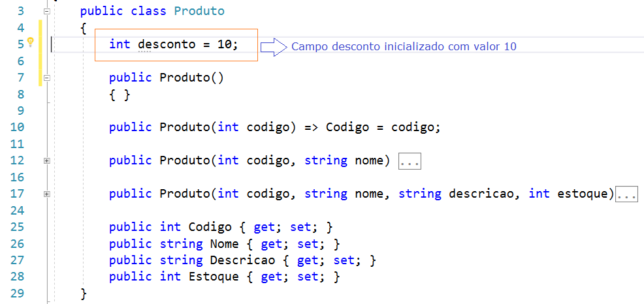Image resolution: width=644 pixels, height=304 pixels.
Task: Click the closing brace on line 29
Action: pos(84,294)
